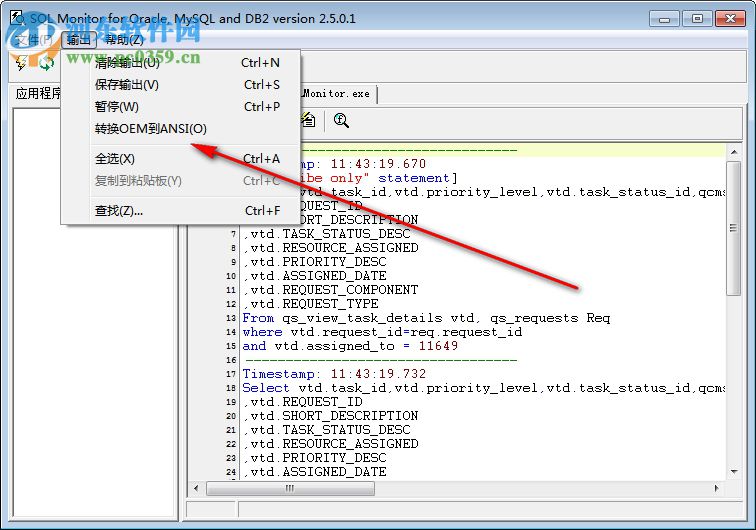
Task: Click the green refresh arrows toolbar icon
Action: pos(46,63)
